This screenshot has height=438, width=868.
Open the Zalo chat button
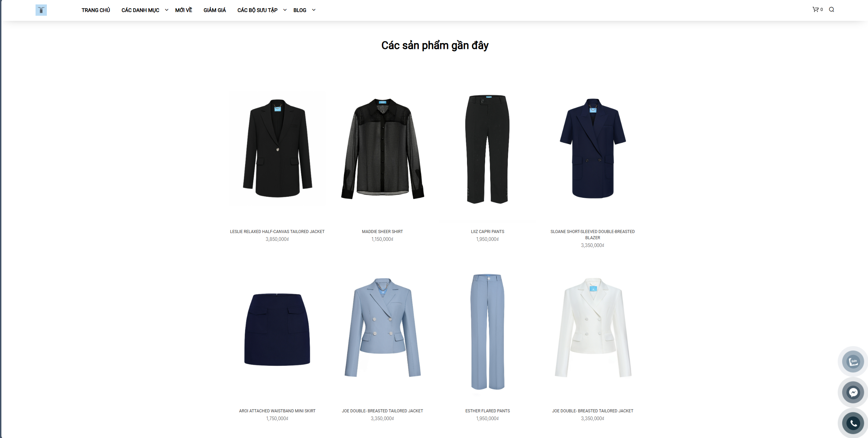(853, 361)
